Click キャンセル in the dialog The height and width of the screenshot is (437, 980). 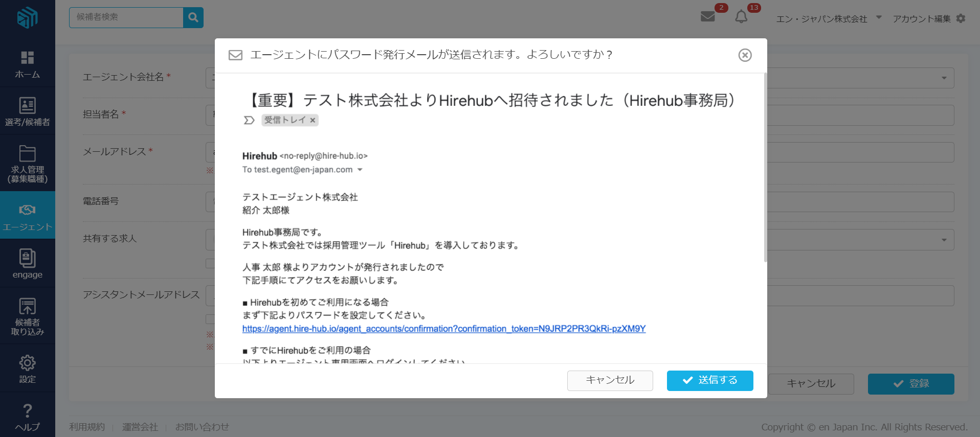610,380
